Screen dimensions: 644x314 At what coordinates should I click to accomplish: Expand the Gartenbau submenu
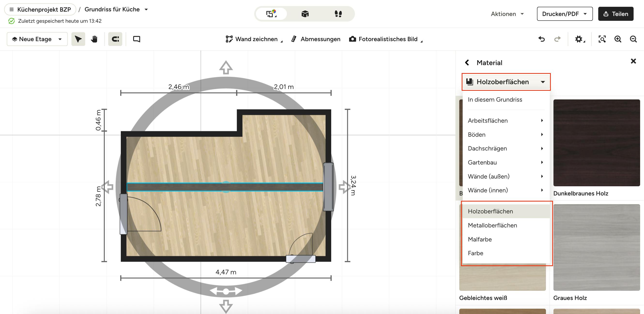pos(506,162)
